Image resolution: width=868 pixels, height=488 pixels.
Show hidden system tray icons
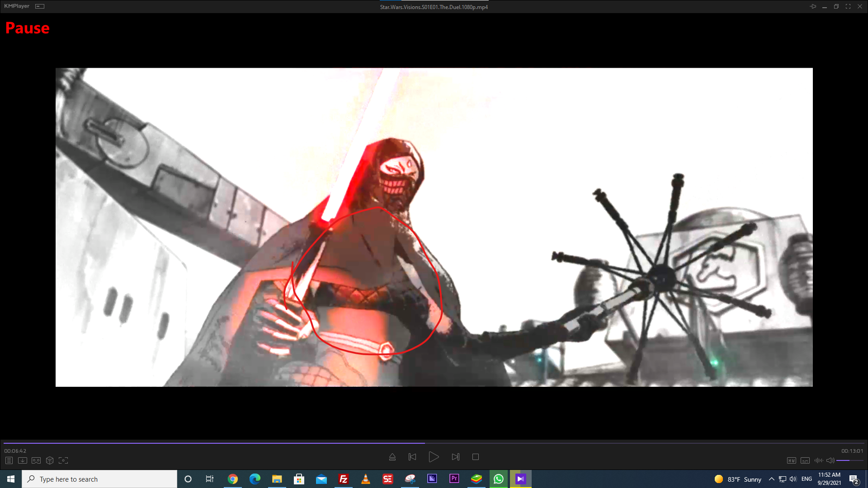(x=771, y=479)
